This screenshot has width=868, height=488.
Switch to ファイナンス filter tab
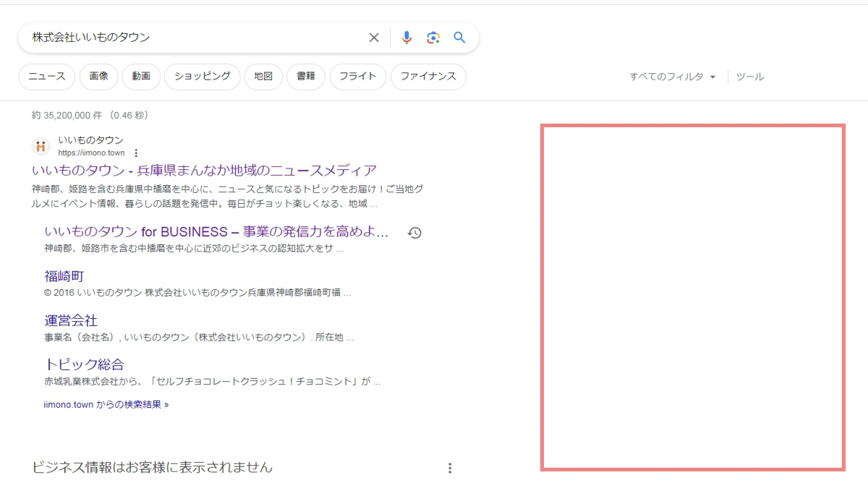(428, 77)
